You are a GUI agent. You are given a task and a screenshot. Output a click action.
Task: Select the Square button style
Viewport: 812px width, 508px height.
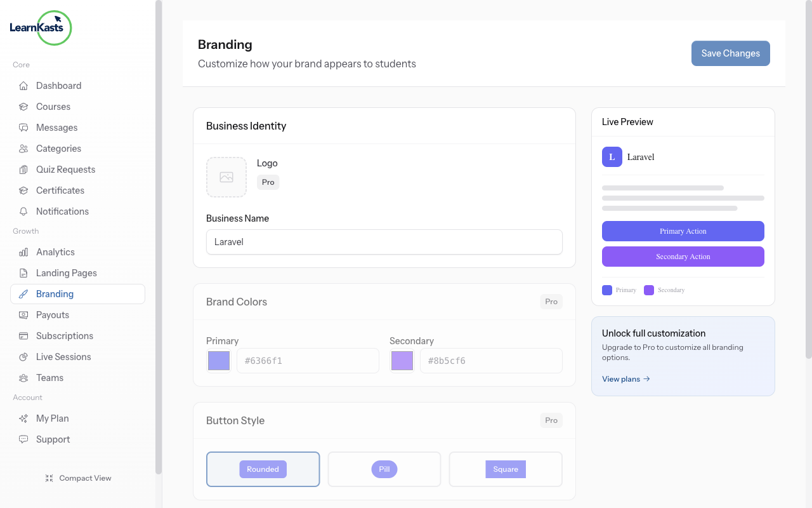point(505,469)
